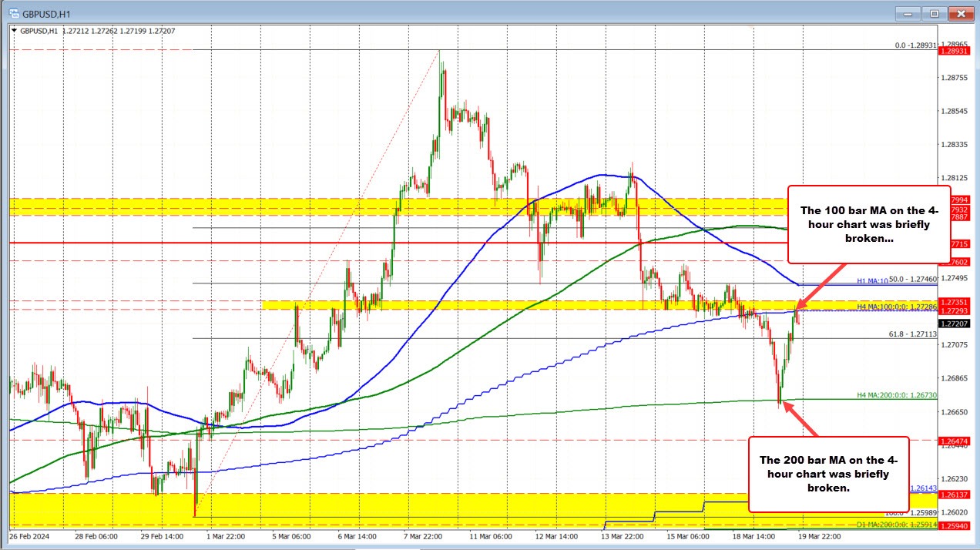Image resolution: width=980 pixels, height=550 pixels.
Task: Select the black down-arrow before the OHLC quotes
Action: click(x=15, y=32)
